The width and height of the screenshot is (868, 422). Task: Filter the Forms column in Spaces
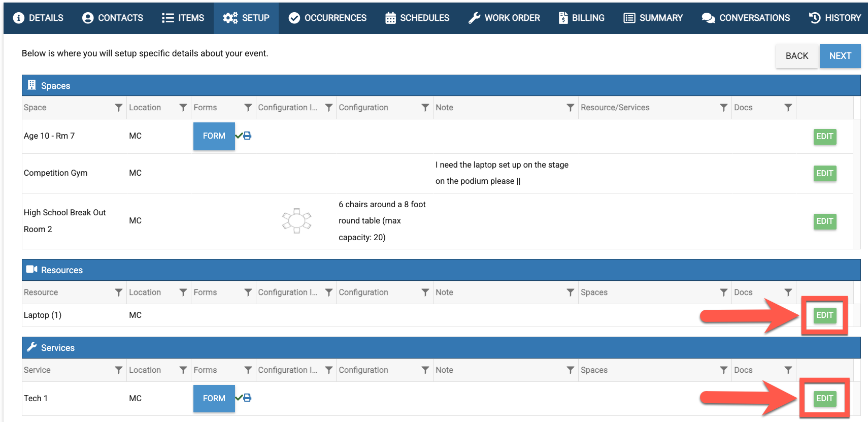248,108
